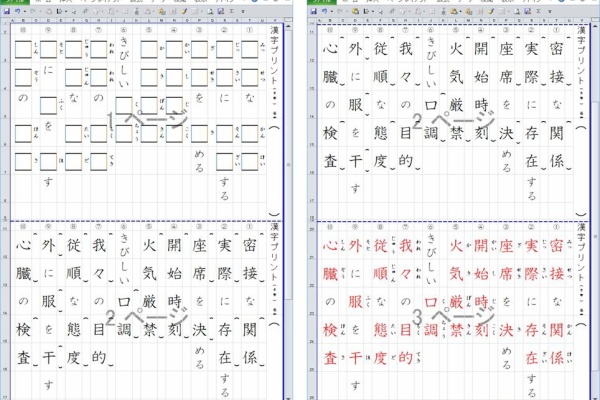
Task: Click blank answer box beside しん, left window
Action: click(23, 49)
